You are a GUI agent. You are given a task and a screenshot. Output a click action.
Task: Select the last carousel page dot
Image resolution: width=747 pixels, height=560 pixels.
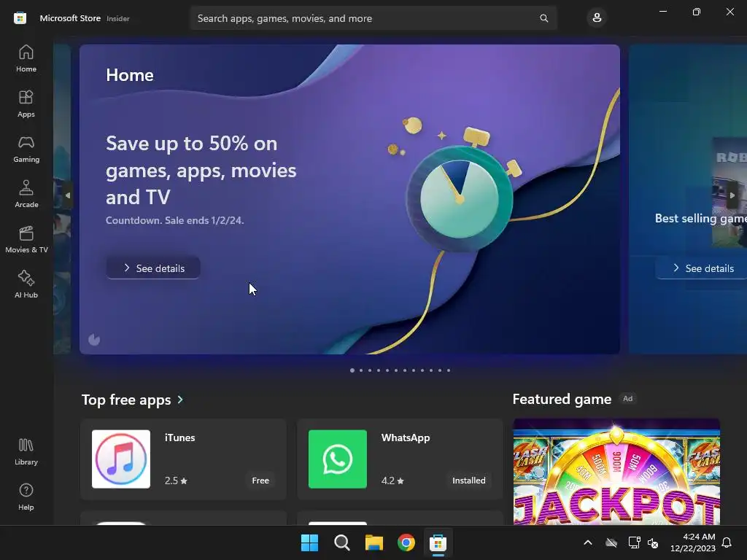[449, 370]
